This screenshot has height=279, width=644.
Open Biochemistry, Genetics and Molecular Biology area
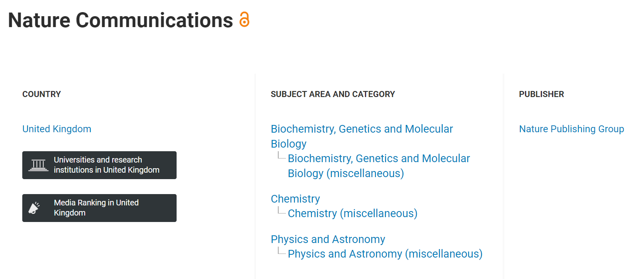(x=361, y=129)
